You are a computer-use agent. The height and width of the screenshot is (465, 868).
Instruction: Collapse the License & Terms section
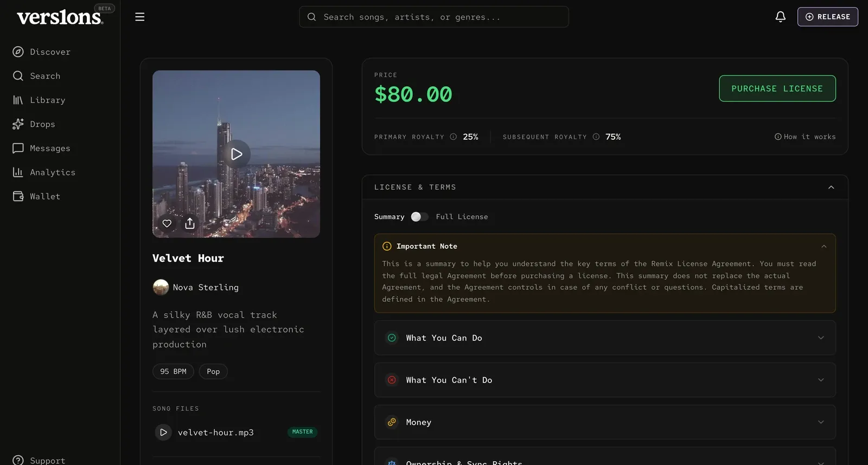pos(831,188)
